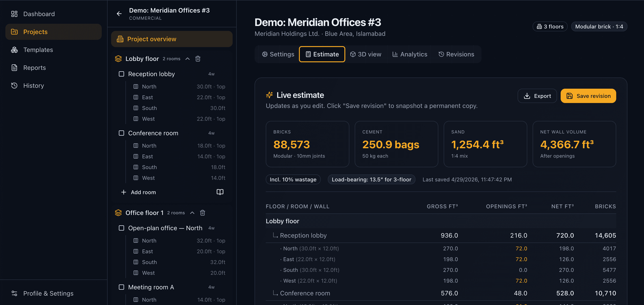Click the wall icon for Conference room South
This screenshot has width=644, height=305.
click(x=136, y=167)
